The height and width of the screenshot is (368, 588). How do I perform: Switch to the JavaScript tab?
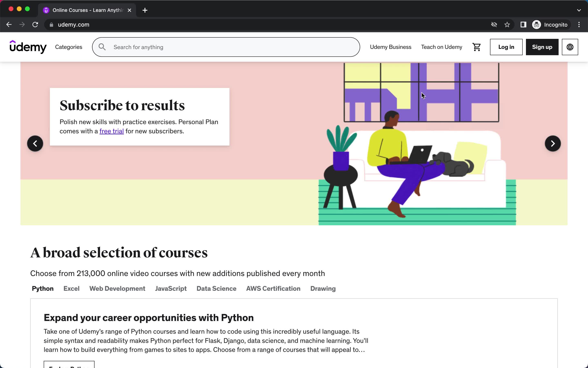click(171, 288)
